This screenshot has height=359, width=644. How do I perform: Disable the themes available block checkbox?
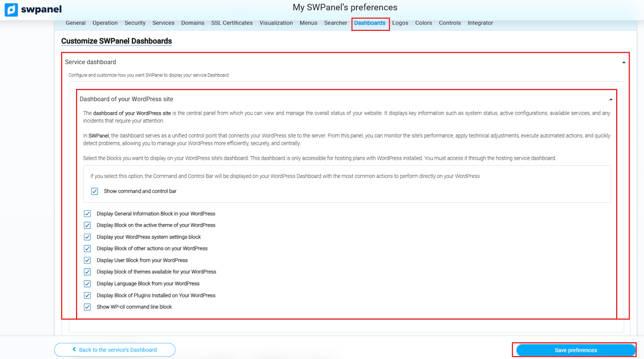tap(87, 272)
